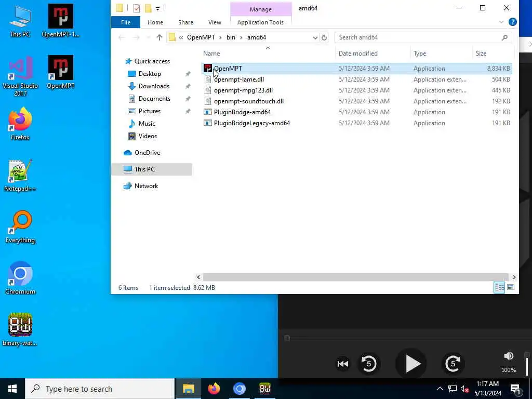This screenshot has width=532, height=399.
Task: Skip forward 5 seconds in media player
Action: (453, 364)
